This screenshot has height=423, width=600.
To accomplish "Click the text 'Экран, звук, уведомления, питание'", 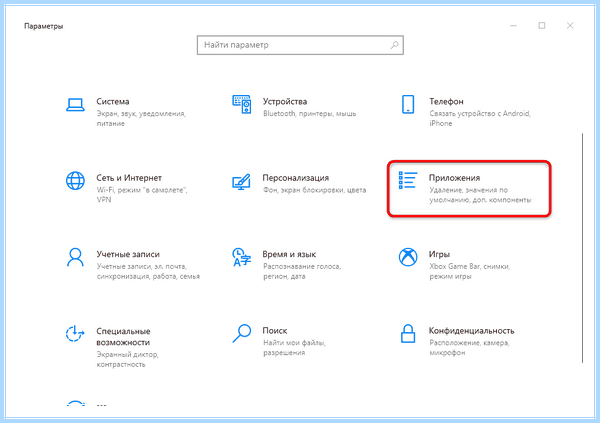I will tap(141, 119).
